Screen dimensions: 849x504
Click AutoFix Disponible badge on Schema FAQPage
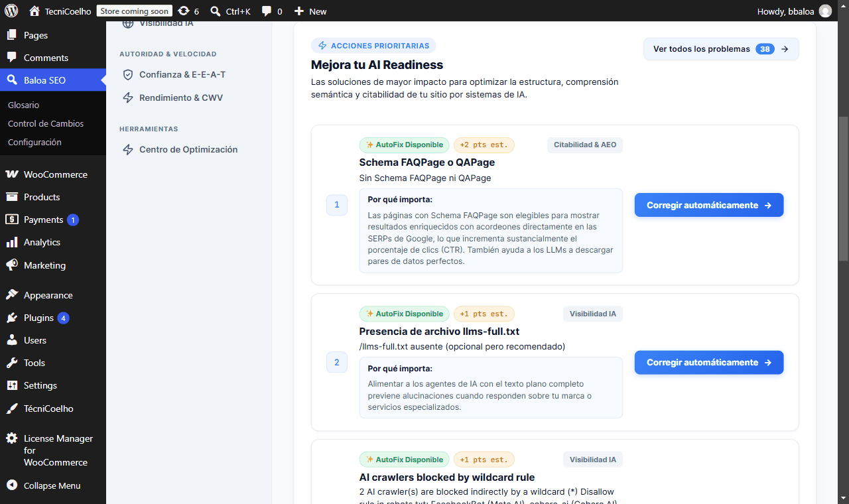point(404,145)
